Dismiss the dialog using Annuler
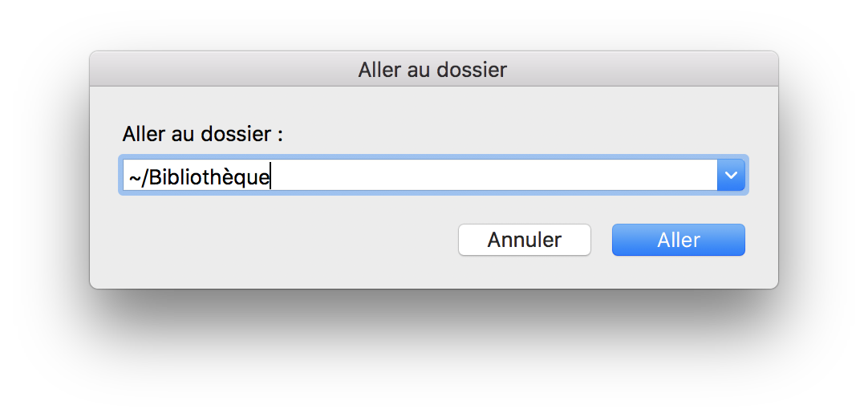The width and height of the screenshot is (868, 417). point(525,240)
